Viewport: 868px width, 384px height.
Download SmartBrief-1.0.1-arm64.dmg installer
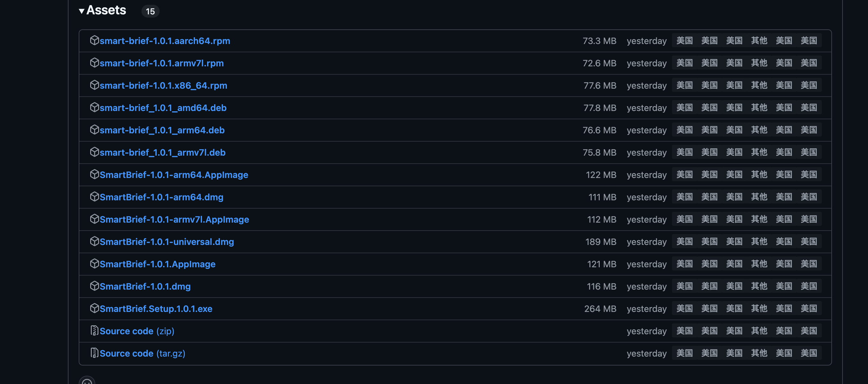point(162,197)
